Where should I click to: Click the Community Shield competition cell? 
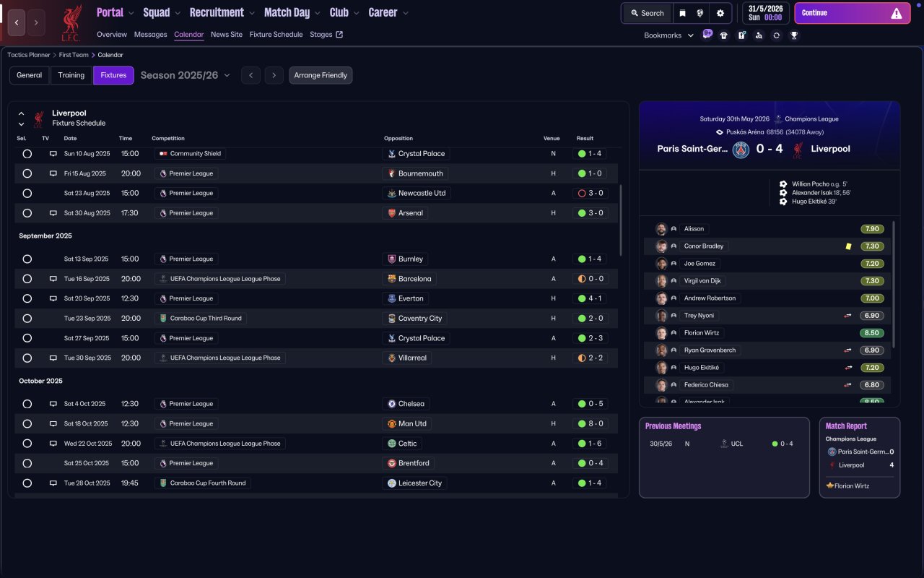189,154
